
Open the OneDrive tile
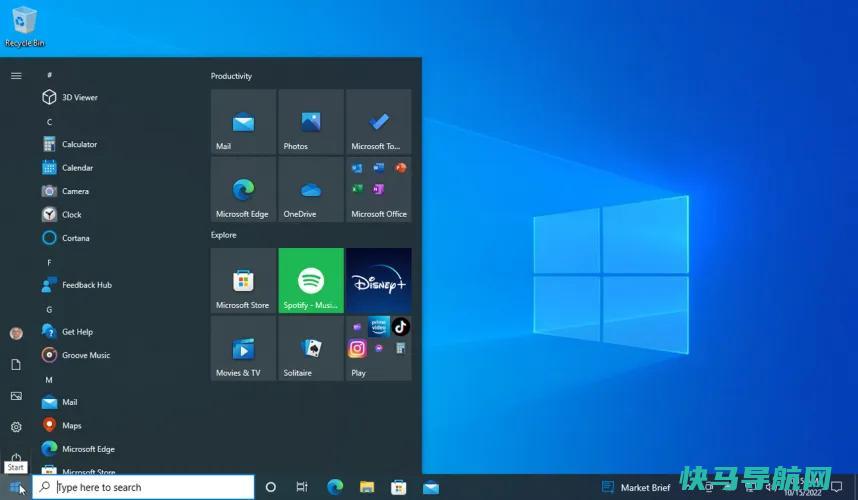(x=311, y=190)
